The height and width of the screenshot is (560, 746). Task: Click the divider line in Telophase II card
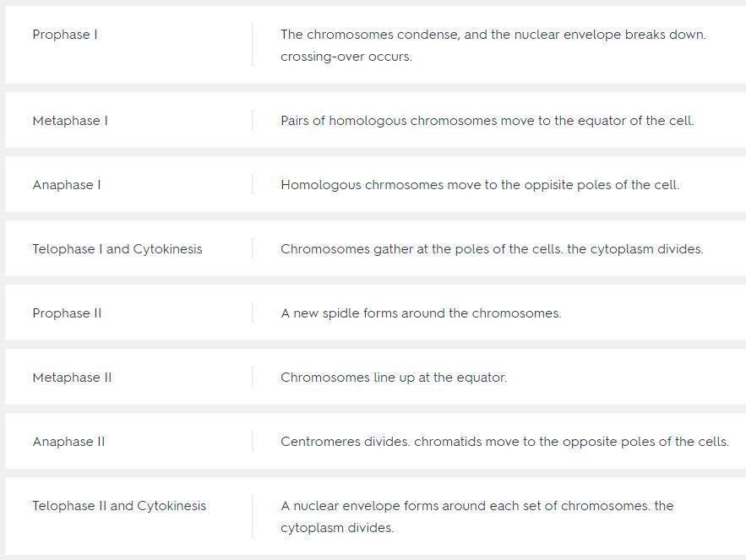252,516
